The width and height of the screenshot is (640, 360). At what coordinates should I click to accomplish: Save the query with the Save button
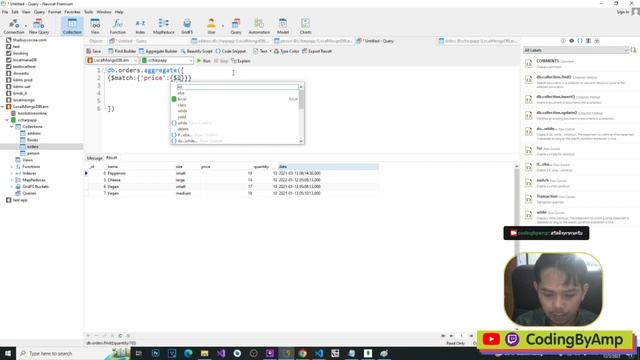point(94,51)
